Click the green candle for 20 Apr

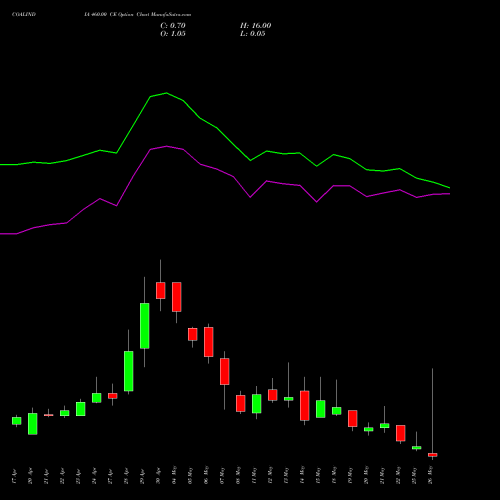(x=33, y=424)
